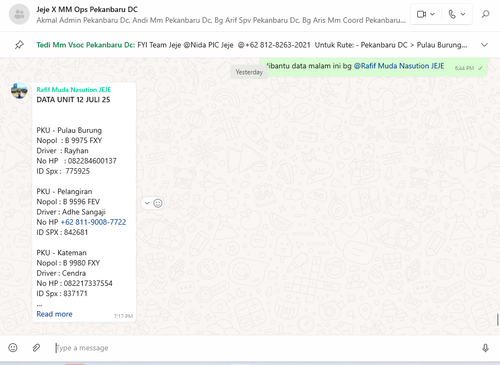Select the line PKU - Pelangiran
The width and height of the screenshot is (500, 365).
[x=64, y=192]
